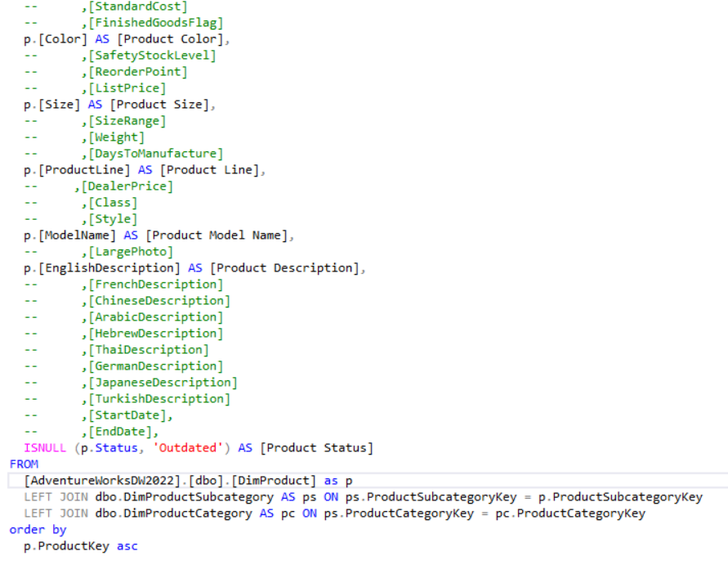The width and height of the screenshot is (728, 565).
Task: Click the ISNULL function keyword
Action: 45,448
